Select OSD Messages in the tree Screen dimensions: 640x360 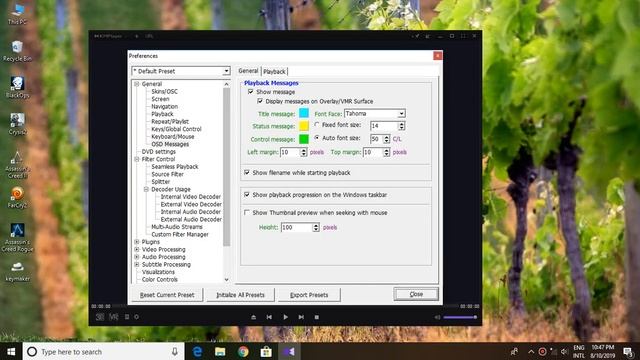[x=170, y=144]
